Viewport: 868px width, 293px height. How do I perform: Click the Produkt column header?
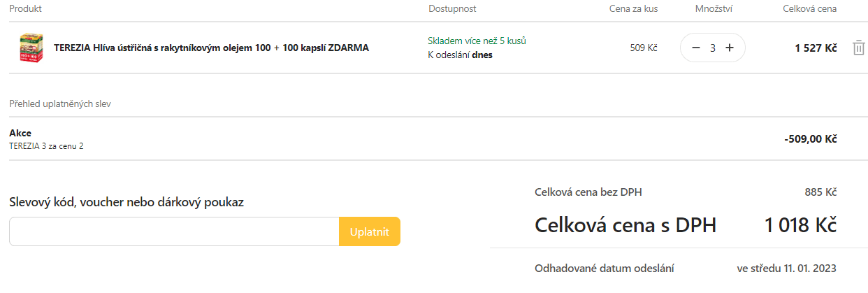click(x=25, y=9)
